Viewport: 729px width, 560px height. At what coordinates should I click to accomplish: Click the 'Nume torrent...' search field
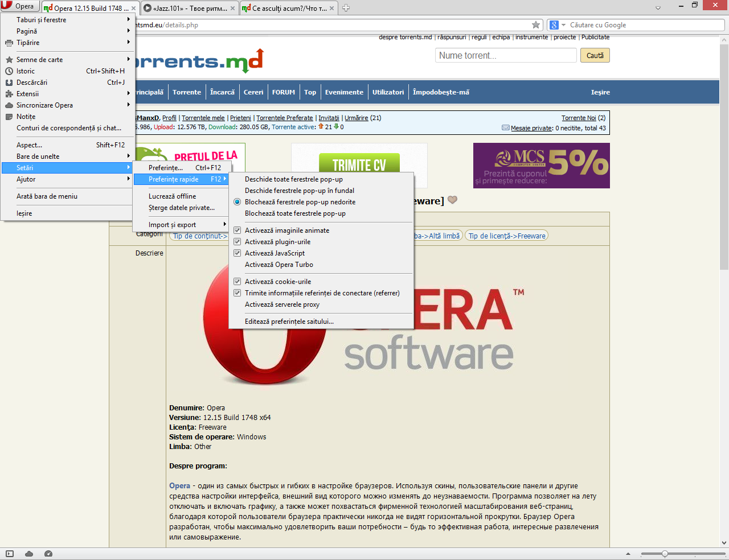tap(506, 55)
